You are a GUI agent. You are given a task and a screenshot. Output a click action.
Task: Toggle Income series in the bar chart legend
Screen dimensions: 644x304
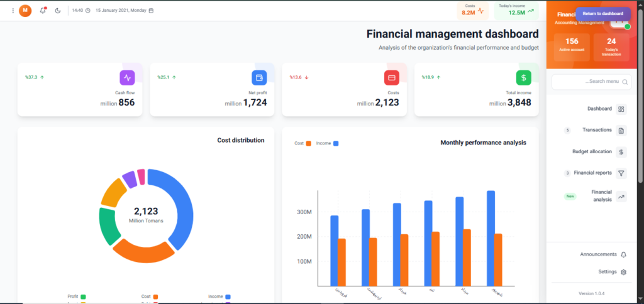[327, 143]
